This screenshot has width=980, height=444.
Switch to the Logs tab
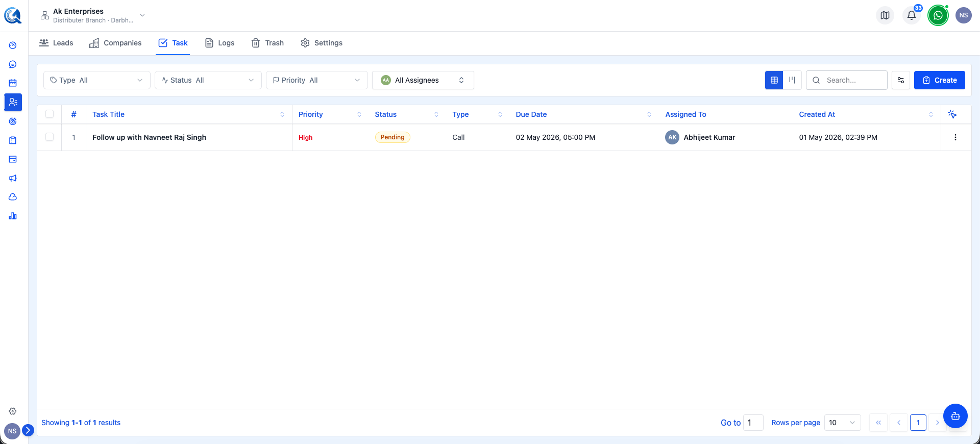tap(220, 43)
